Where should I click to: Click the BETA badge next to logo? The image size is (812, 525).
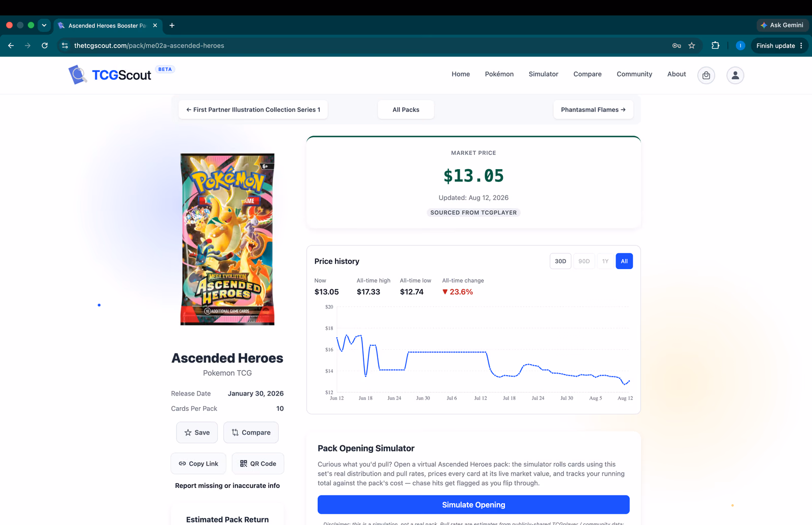click(x=165, y=70)
